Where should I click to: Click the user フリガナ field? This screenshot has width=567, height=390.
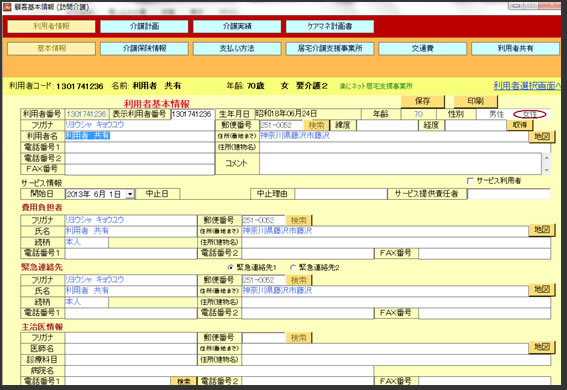point(140,125)
